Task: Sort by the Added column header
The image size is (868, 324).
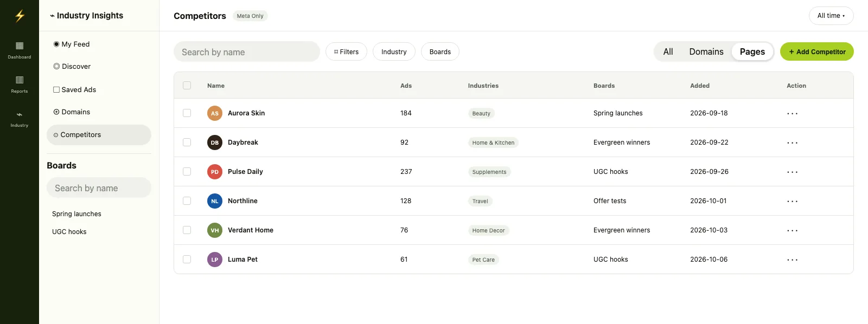Action: [x=700, y=86]
